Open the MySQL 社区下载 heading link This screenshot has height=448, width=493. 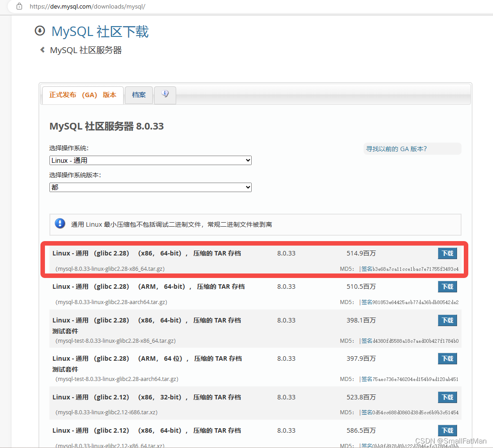[x=100, y=32]
